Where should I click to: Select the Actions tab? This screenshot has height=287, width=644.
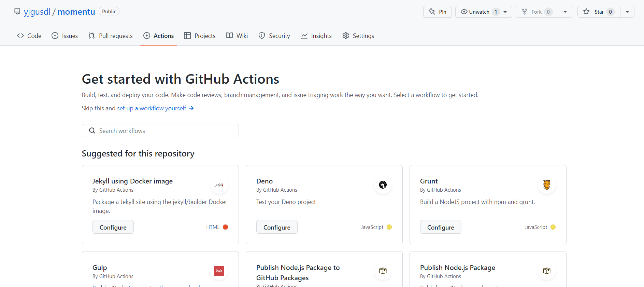[158, 36]
